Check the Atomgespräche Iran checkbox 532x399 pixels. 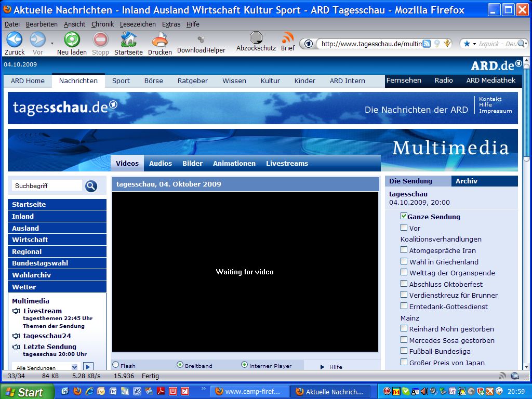[404, 250]
